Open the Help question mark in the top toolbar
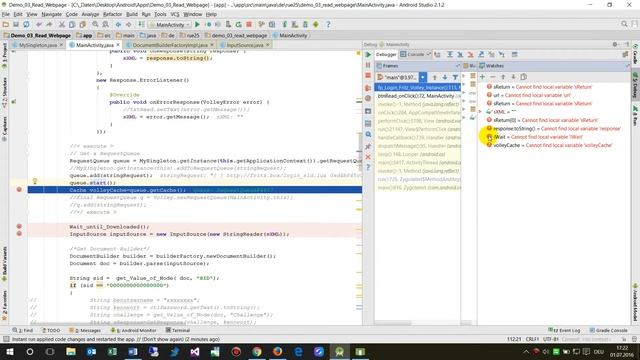Viewport: 640px width, 360px height. tap(328, 24)
